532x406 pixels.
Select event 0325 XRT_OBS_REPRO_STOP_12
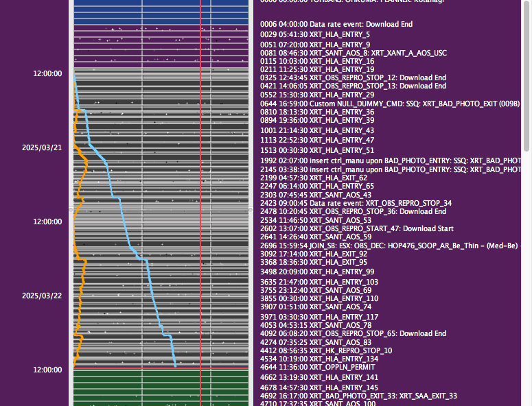[x=353, y=78]
